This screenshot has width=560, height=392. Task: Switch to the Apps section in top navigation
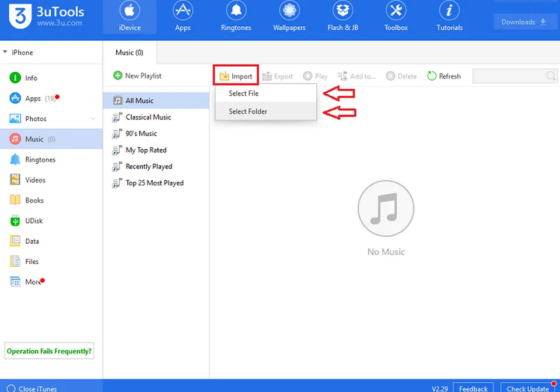point(183,16)
